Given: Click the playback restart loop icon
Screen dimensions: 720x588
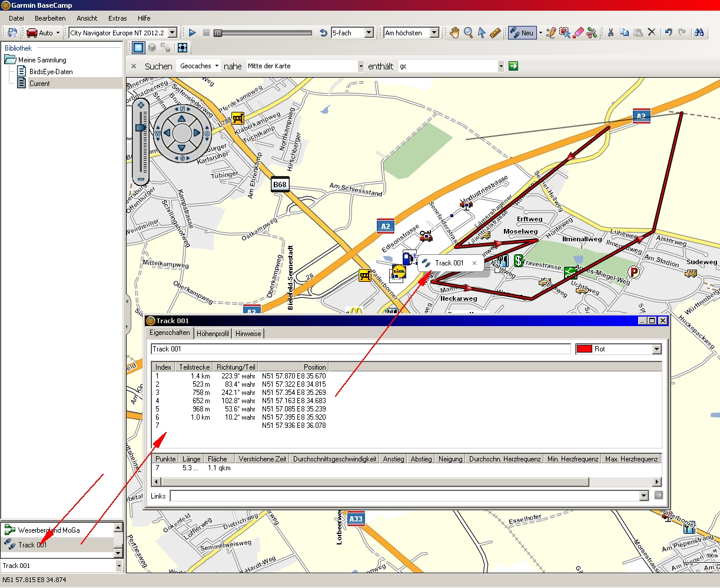Looking at the screenshot, I should coord(323,33).
